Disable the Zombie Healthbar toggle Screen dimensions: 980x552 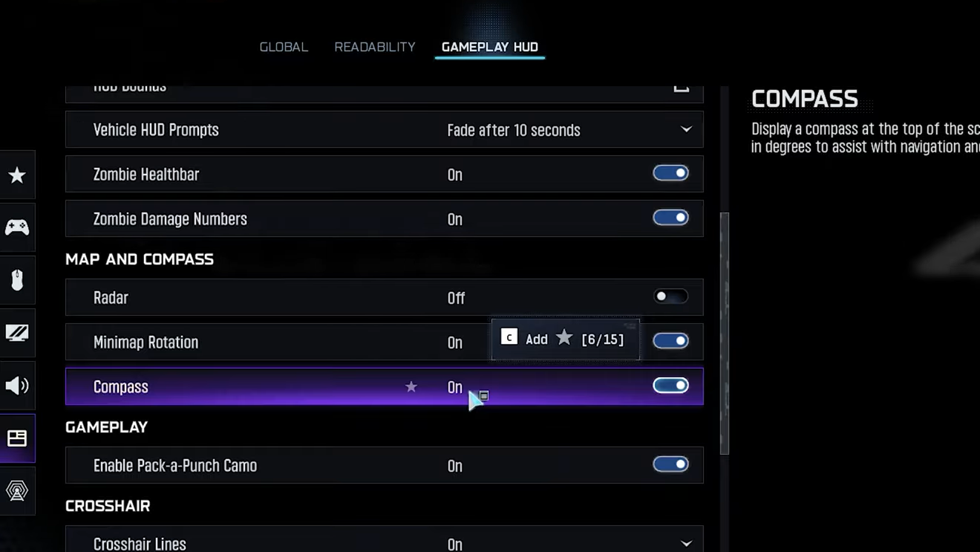[670, 173]
